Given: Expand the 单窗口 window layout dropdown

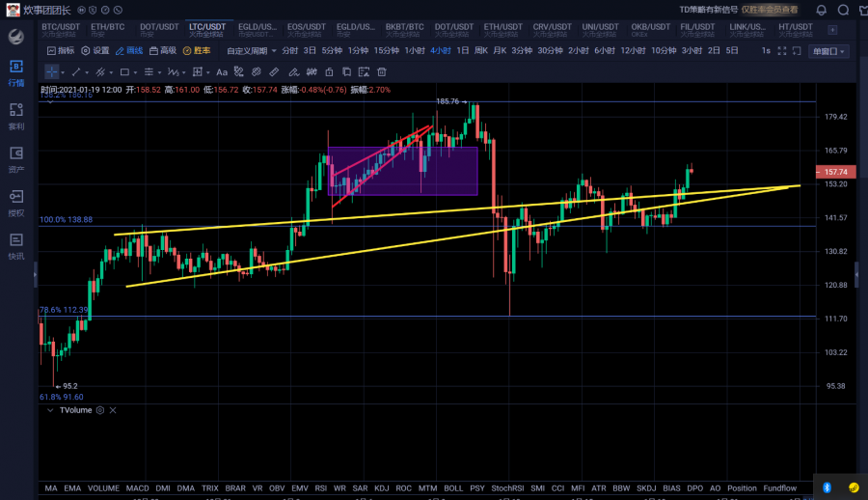Looking at the screenshot, I should point(828,51).
